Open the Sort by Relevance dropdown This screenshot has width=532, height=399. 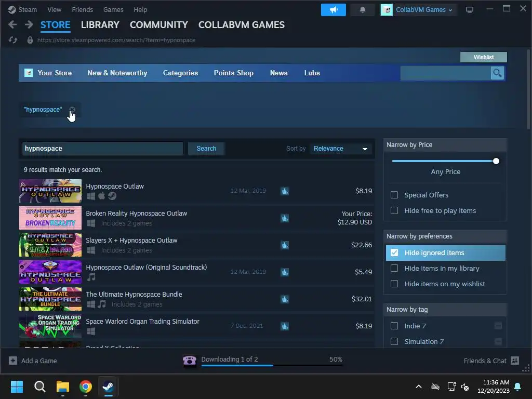coord(341,149)
